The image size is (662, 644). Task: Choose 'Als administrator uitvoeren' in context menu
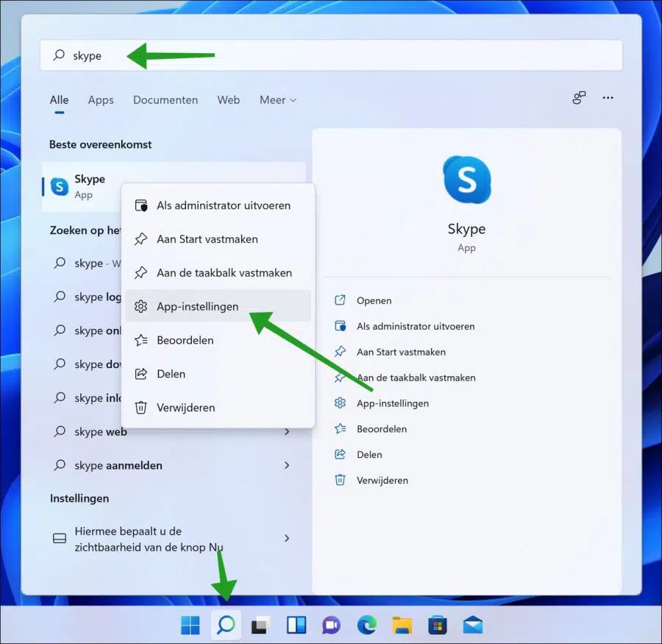(218, 205)
